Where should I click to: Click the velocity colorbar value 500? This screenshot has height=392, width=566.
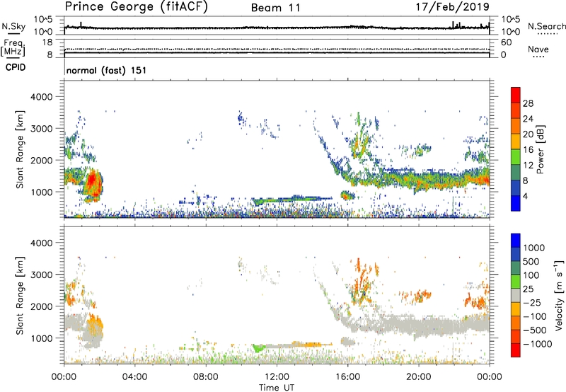531,261
